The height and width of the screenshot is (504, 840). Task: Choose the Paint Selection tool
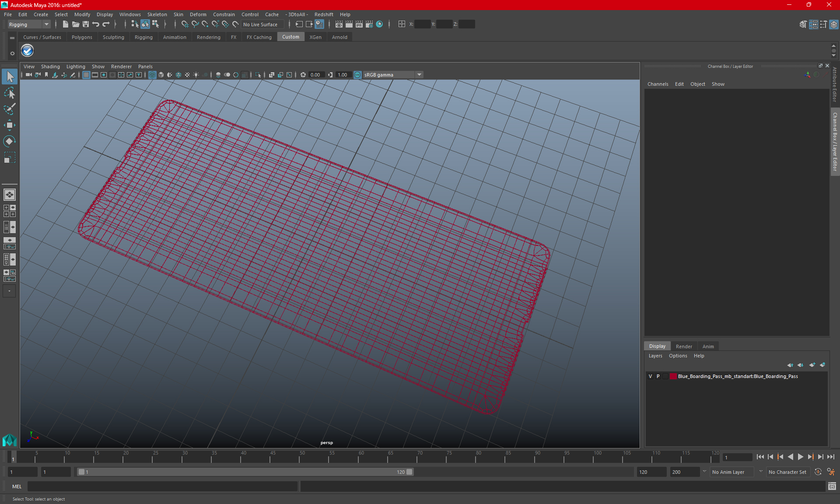(x=10, y=109)
